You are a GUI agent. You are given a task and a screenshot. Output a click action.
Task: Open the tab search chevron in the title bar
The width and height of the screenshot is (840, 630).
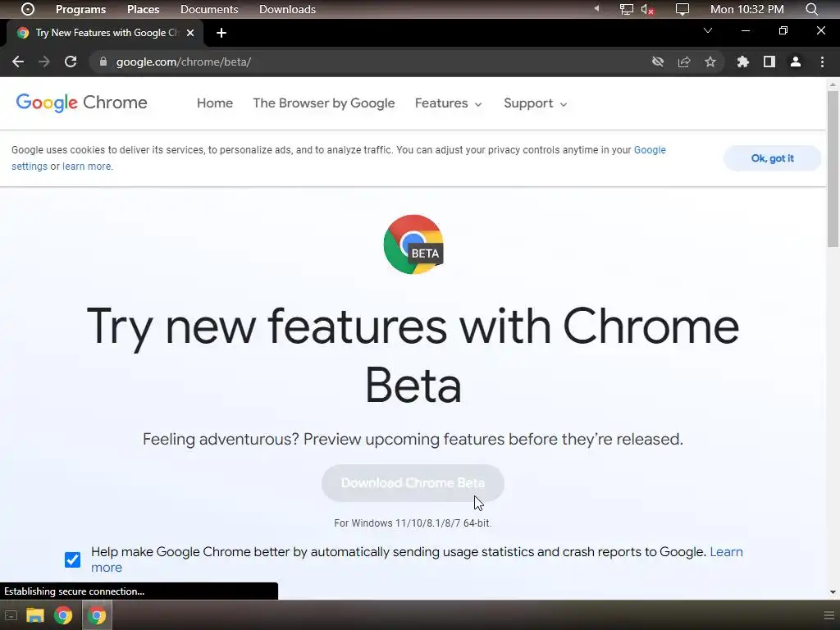[x=708, y=30]
